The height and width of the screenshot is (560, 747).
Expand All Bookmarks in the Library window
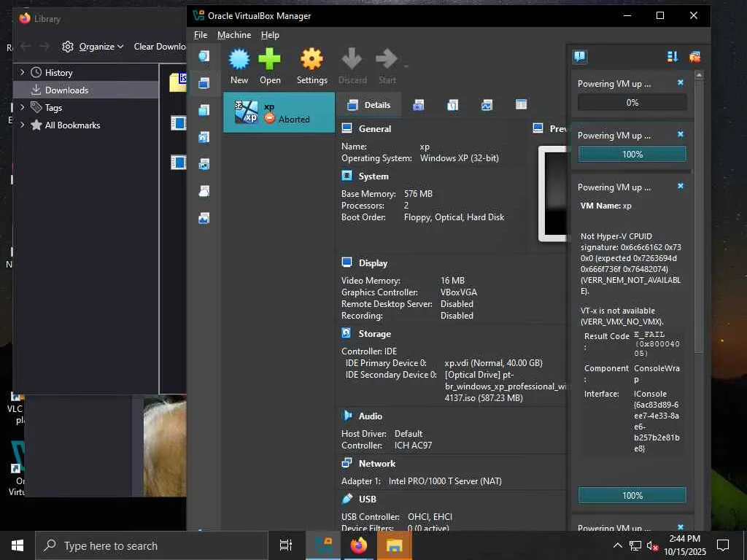click(x=23, y=125)
